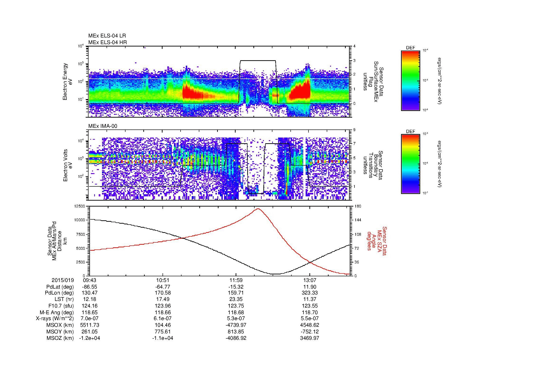This screenshot has width=555, height=392.
Task: Click the '12500' distance axis tick
Action: point(80,206)
